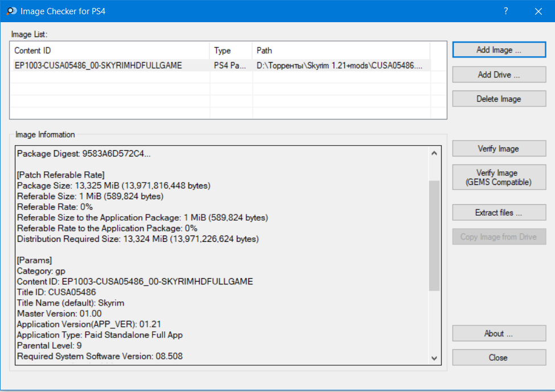Click the Extract files ... button
The width and height of the screenshot is (555, 392).
(499, 212)
